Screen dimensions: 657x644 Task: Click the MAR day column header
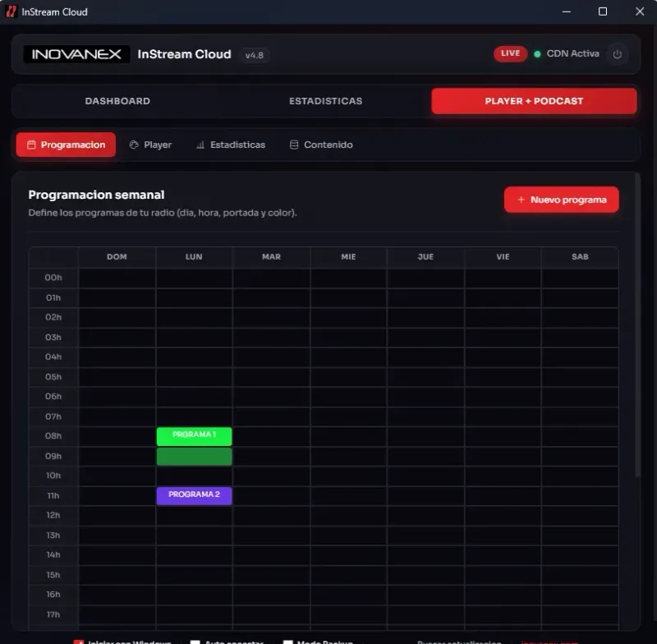coord(272,257)
